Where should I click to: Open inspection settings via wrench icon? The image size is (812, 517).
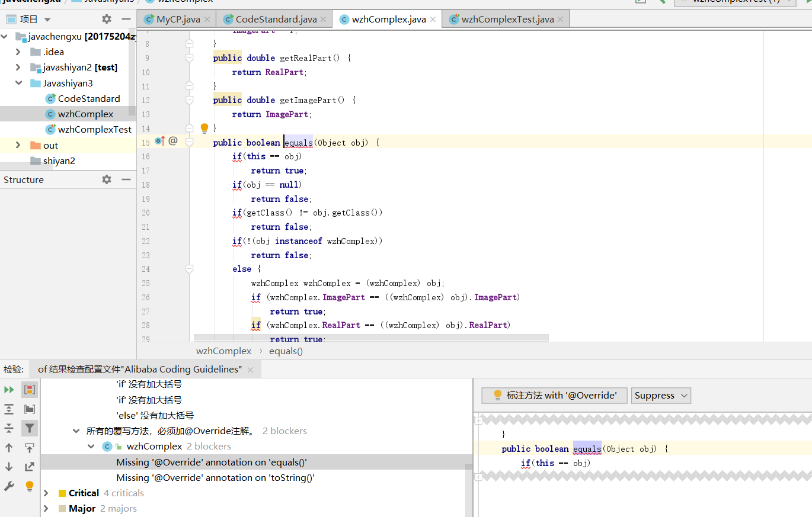pos(9,486)
